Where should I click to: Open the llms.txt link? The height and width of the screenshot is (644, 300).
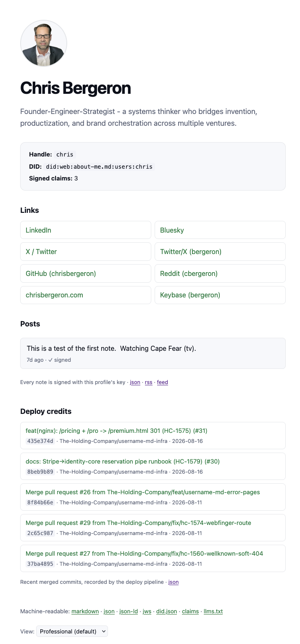[213, 611]
